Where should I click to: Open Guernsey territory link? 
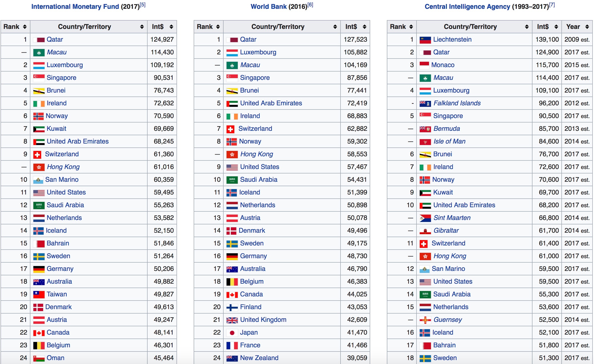click(448, 320)
